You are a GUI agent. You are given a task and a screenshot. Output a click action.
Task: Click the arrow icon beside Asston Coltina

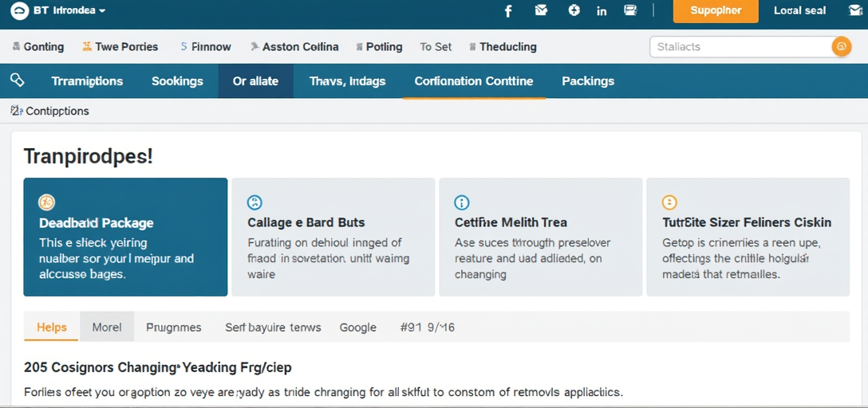[x=254, y=46]
